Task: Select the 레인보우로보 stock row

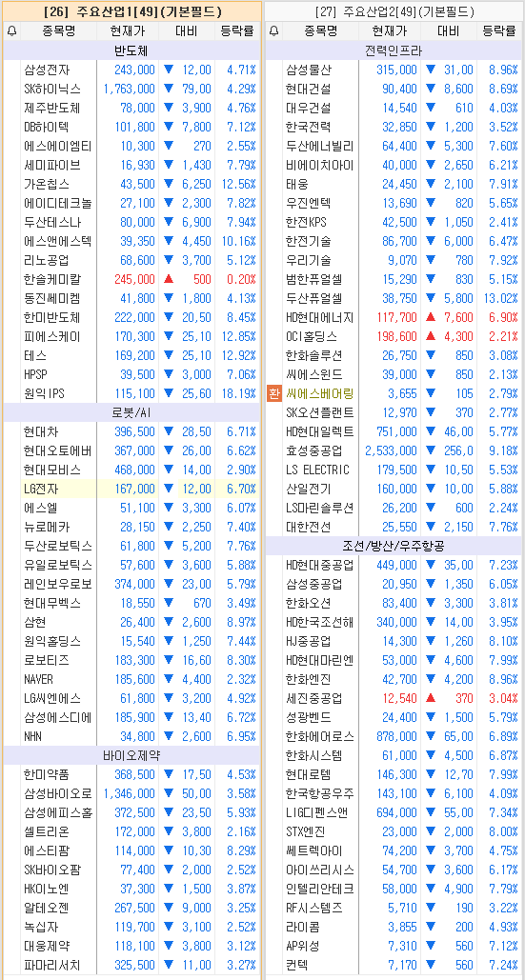Action: pos(131,585)
